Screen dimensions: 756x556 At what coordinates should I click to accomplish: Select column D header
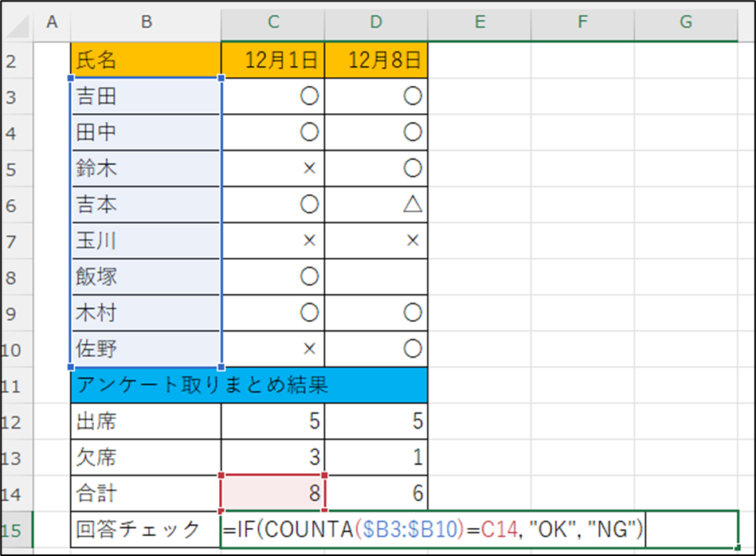pyautogui.click(x=376, y=22)
